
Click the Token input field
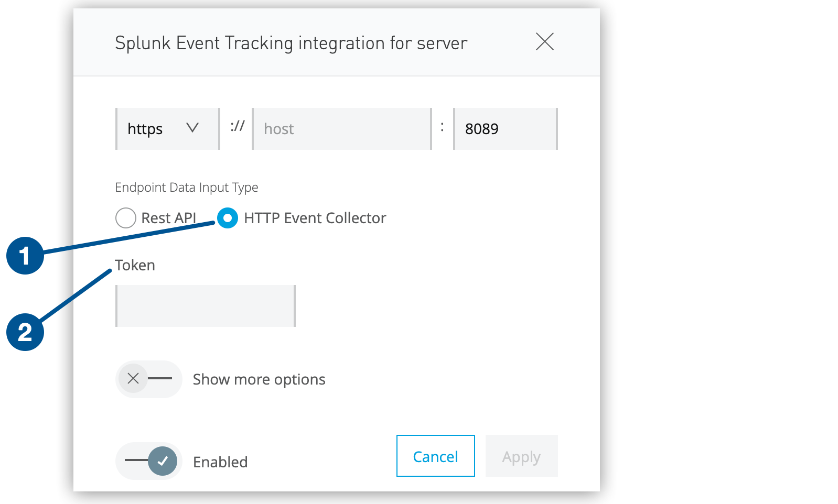pyautogui.click(x=206, y=306)
